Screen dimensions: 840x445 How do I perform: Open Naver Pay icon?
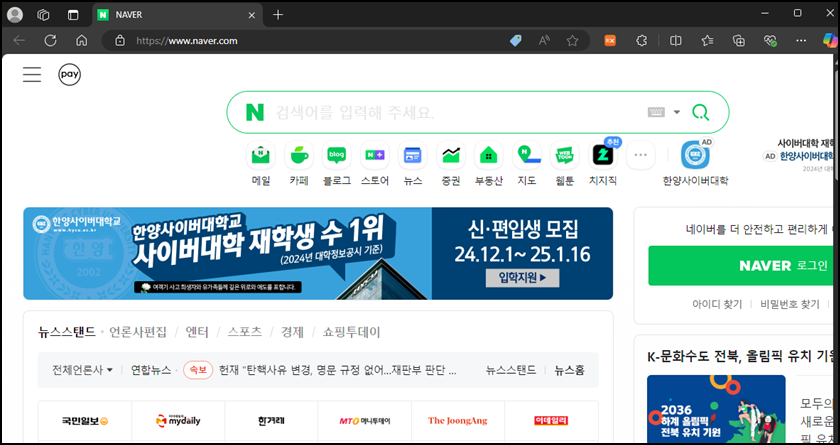(70, 74)
